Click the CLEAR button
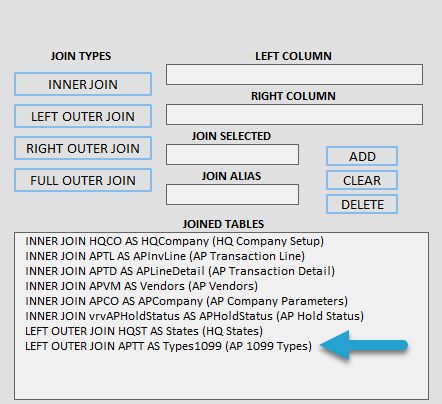Image resolution: width=442 pixels, height=404 pixels. [362, 180]
